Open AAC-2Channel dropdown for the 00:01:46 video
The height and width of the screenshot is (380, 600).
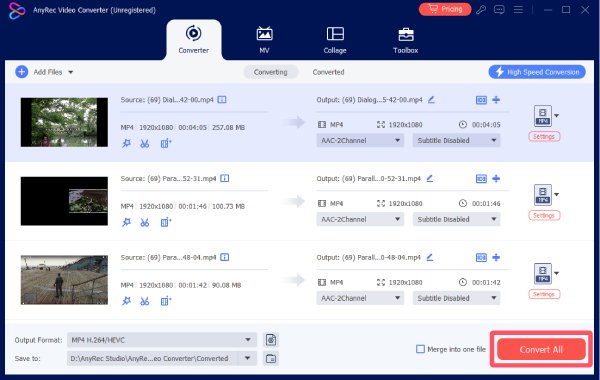tap(360, 219)
